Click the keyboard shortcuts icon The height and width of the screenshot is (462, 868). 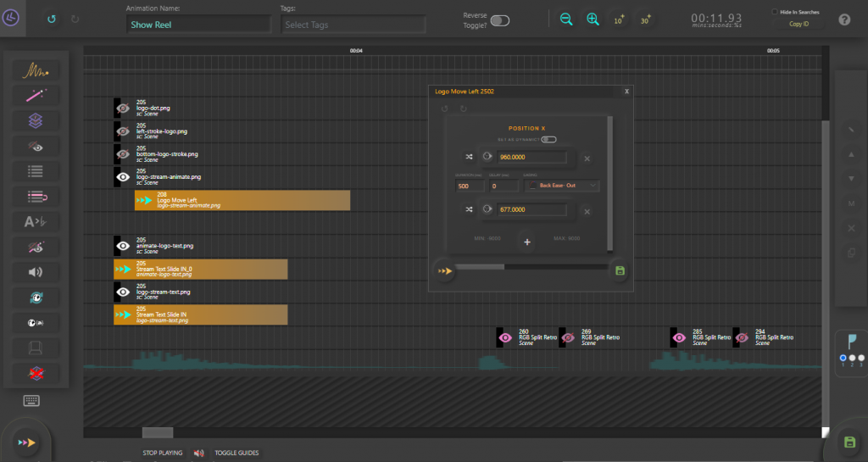[31, 401]
